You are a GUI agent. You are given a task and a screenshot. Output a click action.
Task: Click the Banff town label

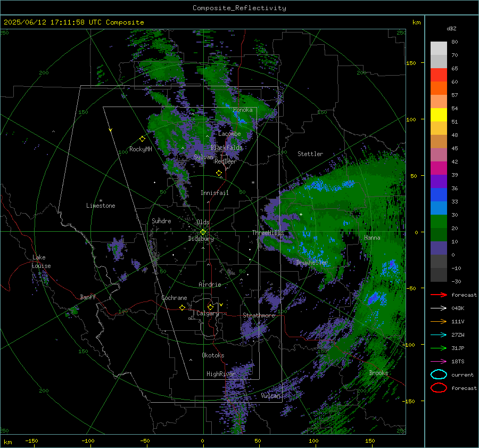[x=88, y=297]
